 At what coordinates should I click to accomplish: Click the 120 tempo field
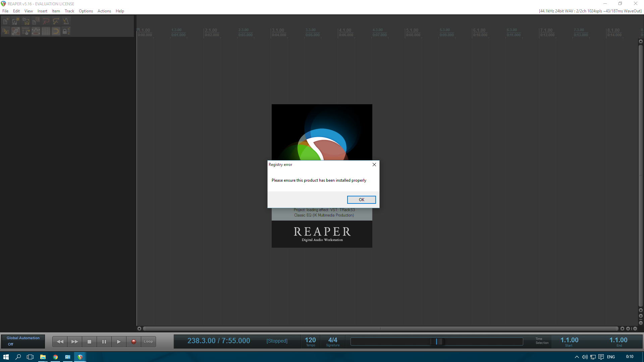tap(310, 341)
